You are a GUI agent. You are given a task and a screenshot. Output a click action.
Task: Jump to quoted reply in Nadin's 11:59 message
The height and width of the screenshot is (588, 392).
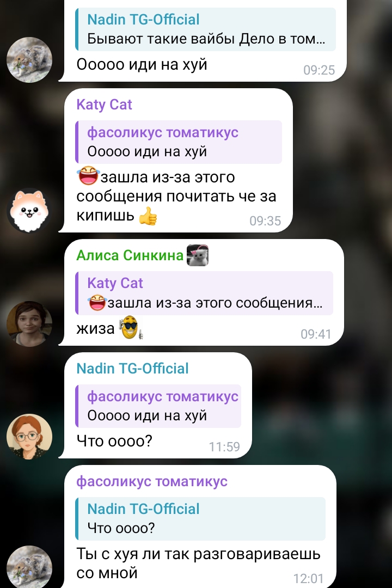tap(158, 406)
